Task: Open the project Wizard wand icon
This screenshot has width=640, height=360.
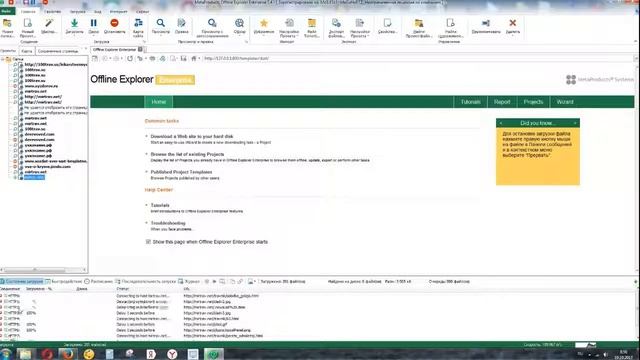Action: pyautogui.click(x=49, y=23)
